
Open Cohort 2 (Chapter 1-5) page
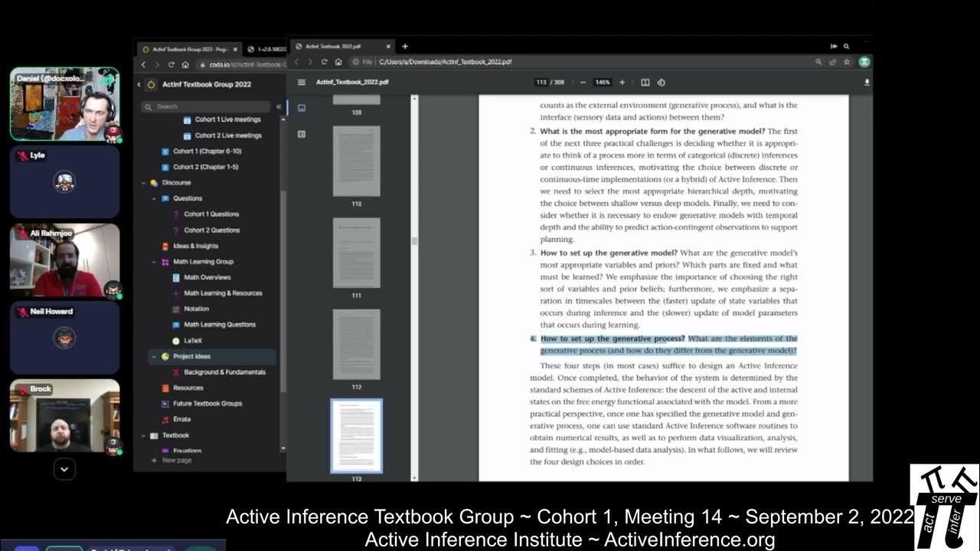click(x=205, y=167)
